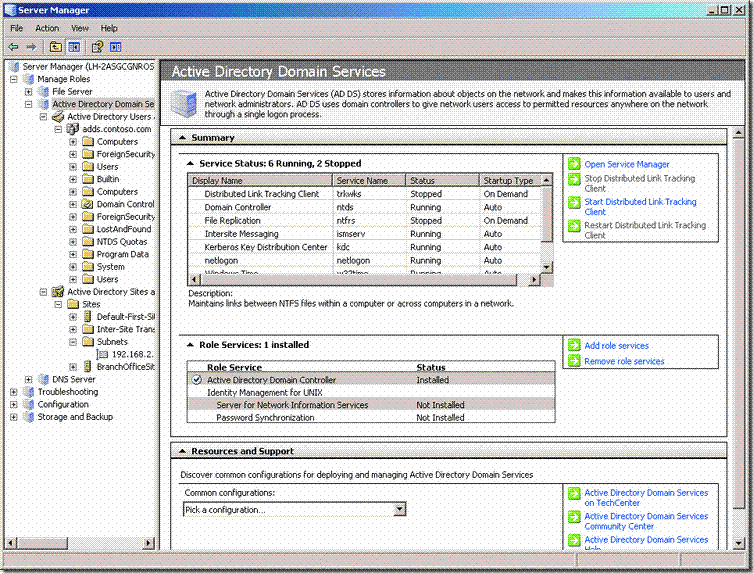Click the Up one level folder toolbar icon
Image resolution: width=754 pixels, height=574 pixels.
point(55,47)
